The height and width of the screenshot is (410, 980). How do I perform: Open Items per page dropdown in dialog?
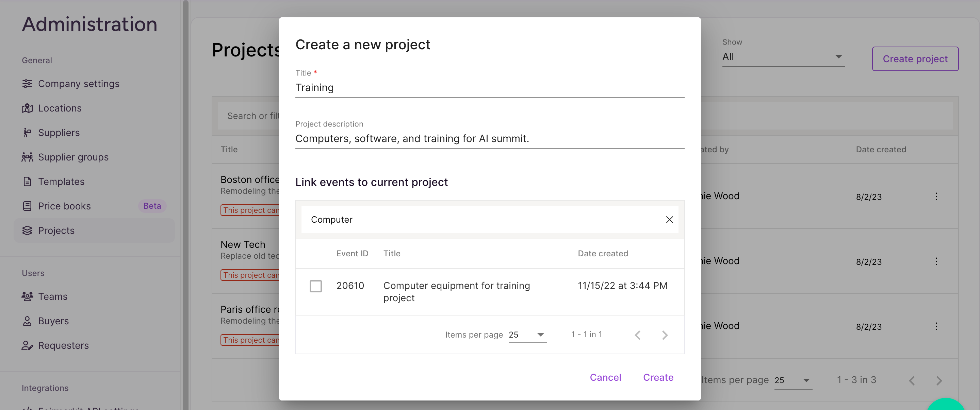tap(527, 335)
